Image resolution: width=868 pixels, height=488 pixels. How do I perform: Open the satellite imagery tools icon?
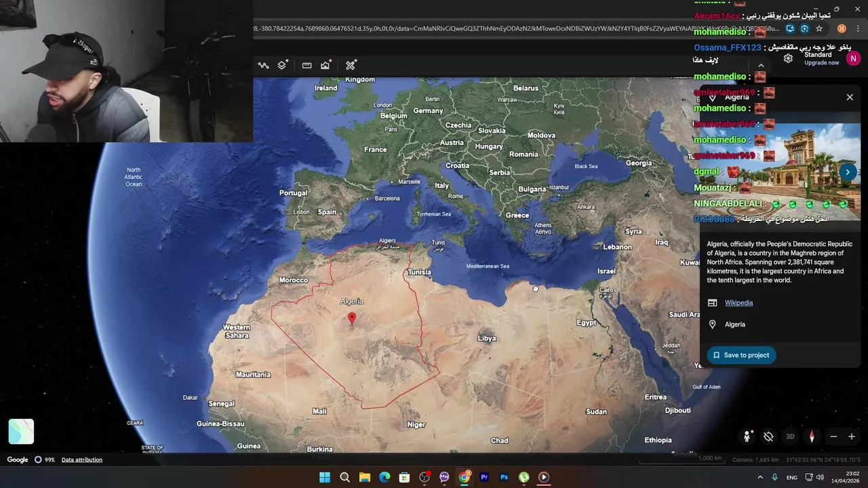tap(351, 65)
